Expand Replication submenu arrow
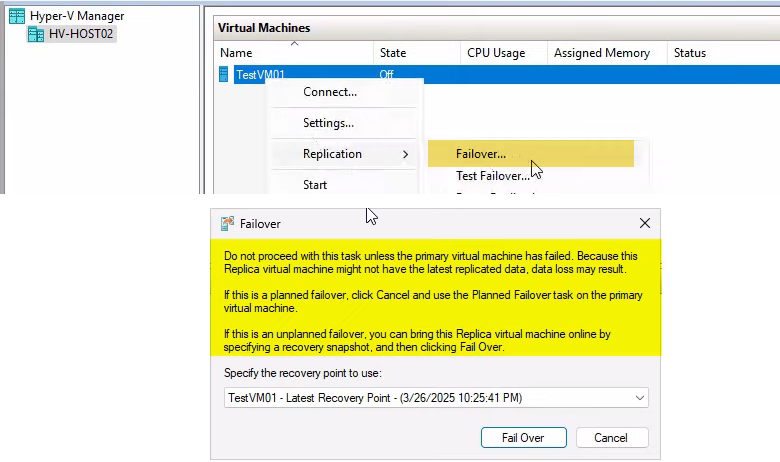 tap(405, 154)
